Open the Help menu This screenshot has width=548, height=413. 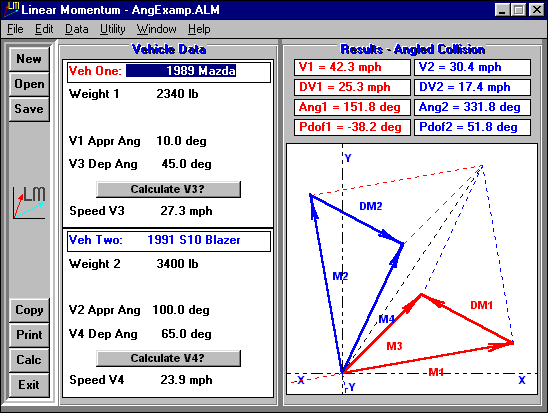click(199, 29)
